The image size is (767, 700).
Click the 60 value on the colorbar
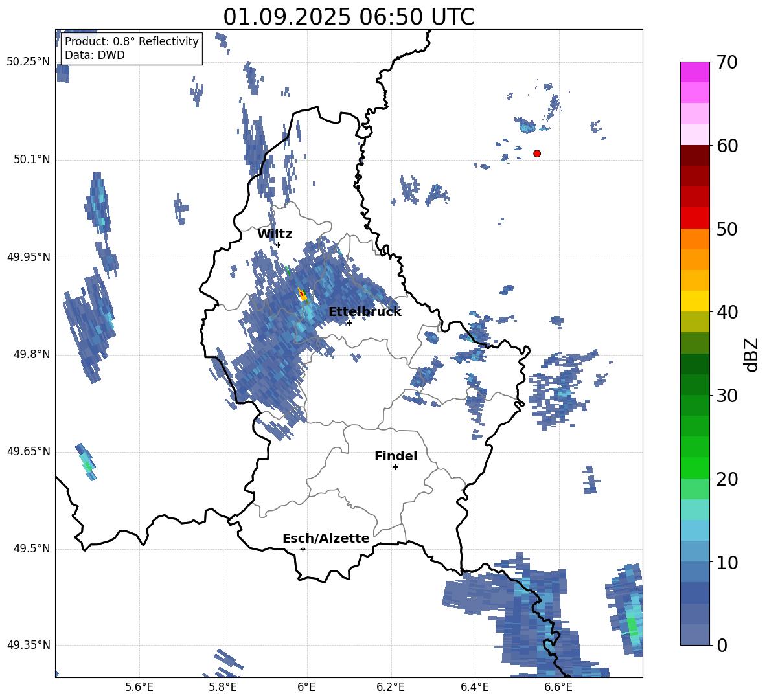[727, 146]
